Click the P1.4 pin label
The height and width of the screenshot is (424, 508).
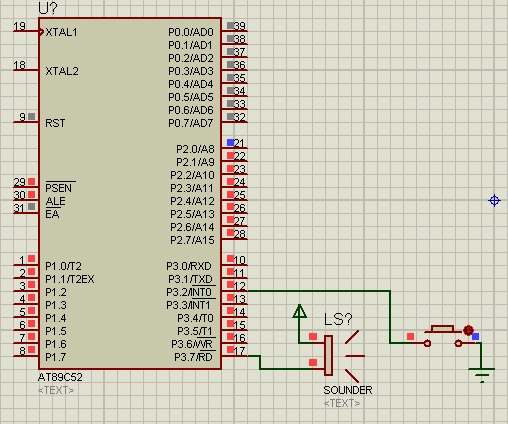pyautogui.click(x=56, y=318)
